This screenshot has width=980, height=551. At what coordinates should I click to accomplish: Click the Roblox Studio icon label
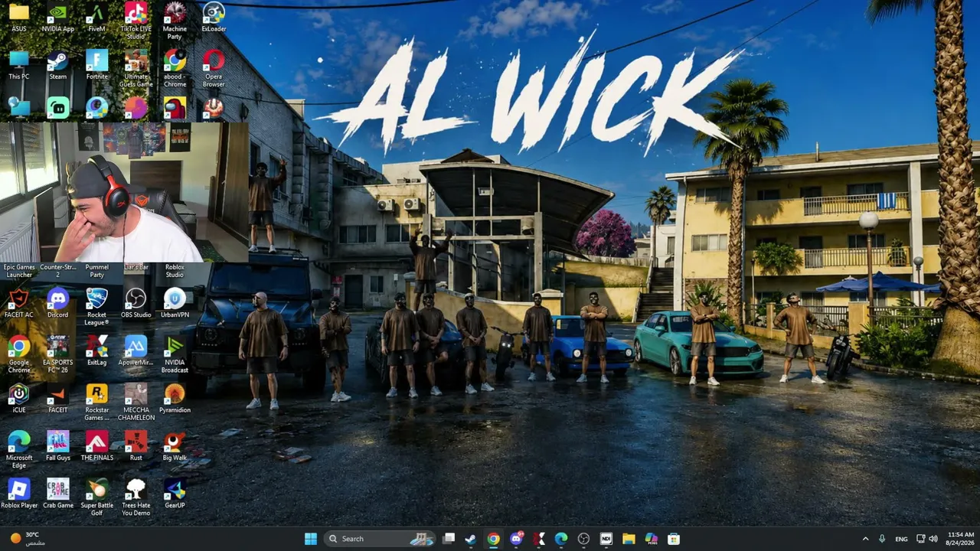click(175, 271)
